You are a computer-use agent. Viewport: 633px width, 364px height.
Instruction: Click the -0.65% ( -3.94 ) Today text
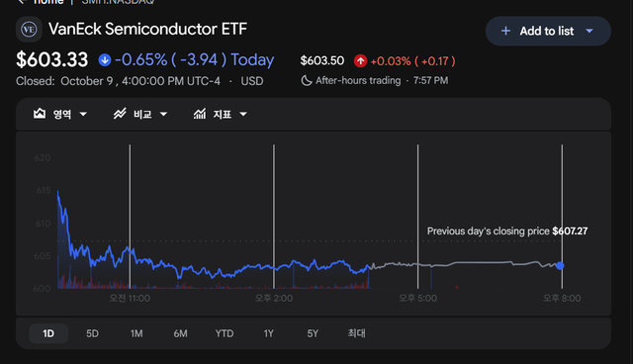[194, 59]
